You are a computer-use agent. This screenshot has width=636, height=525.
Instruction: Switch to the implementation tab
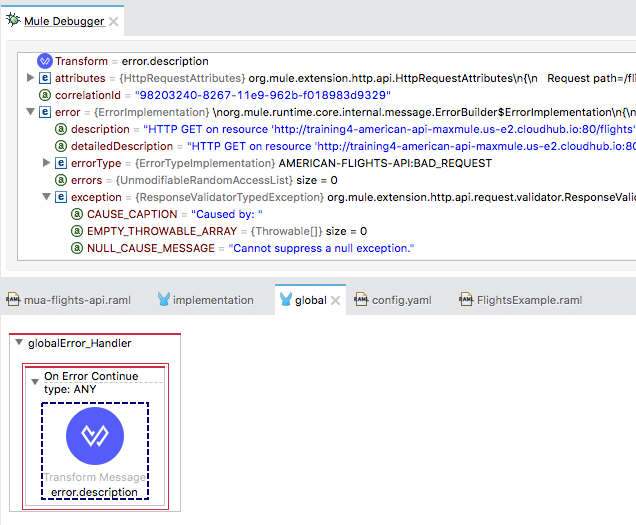[205, 300]
